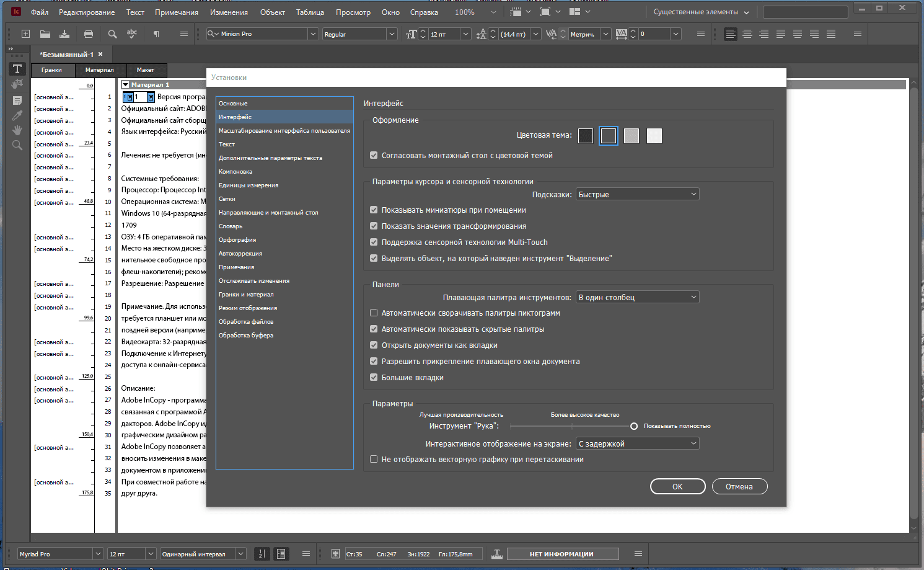Uncheck Автоматически показывать скрытые палитры

click(x=374, y=329)
